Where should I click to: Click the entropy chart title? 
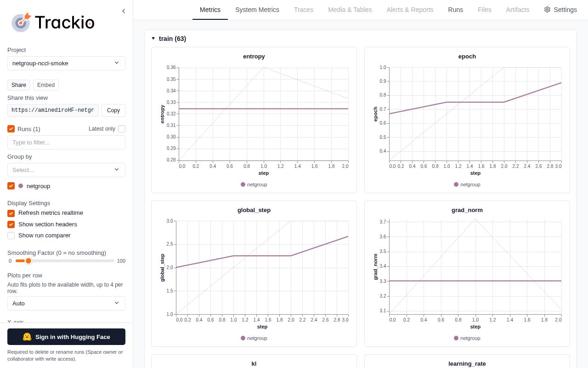click(254, 57)
